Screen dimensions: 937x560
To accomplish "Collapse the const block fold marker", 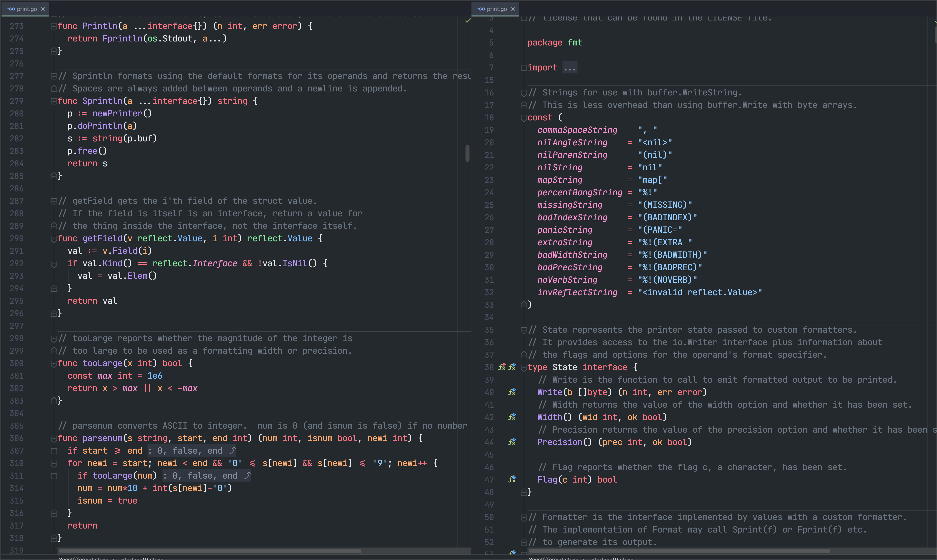I will 524,118.
